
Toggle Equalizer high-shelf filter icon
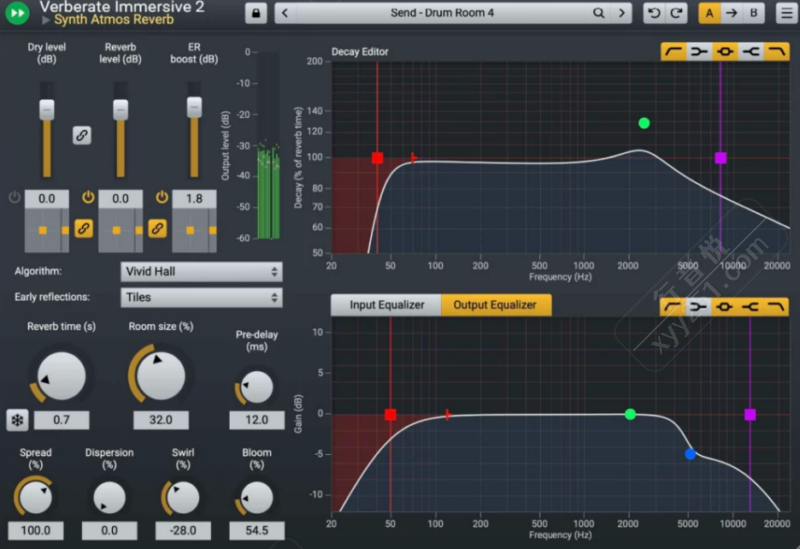750,307
